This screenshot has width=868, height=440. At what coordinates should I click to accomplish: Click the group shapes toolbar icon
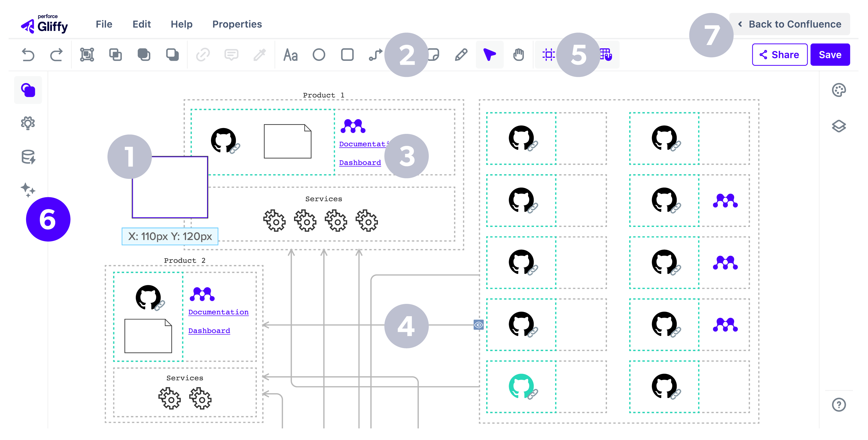click(87, 55)
